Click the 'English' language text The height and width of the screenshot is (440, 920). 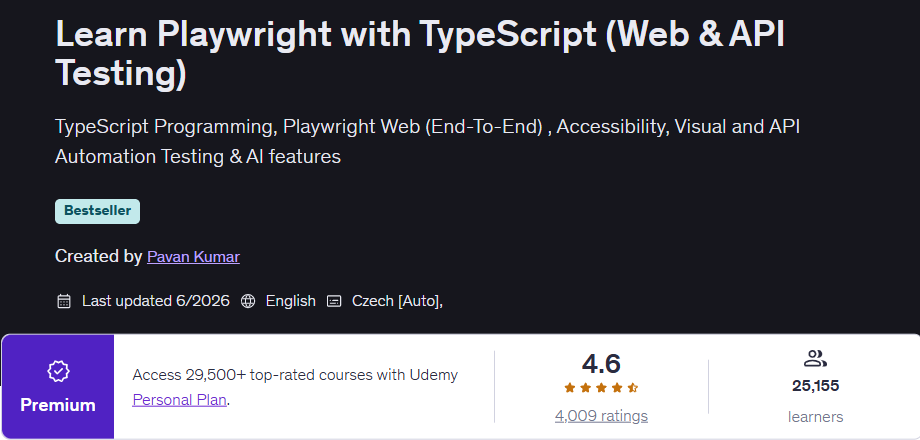coord(290,302)
